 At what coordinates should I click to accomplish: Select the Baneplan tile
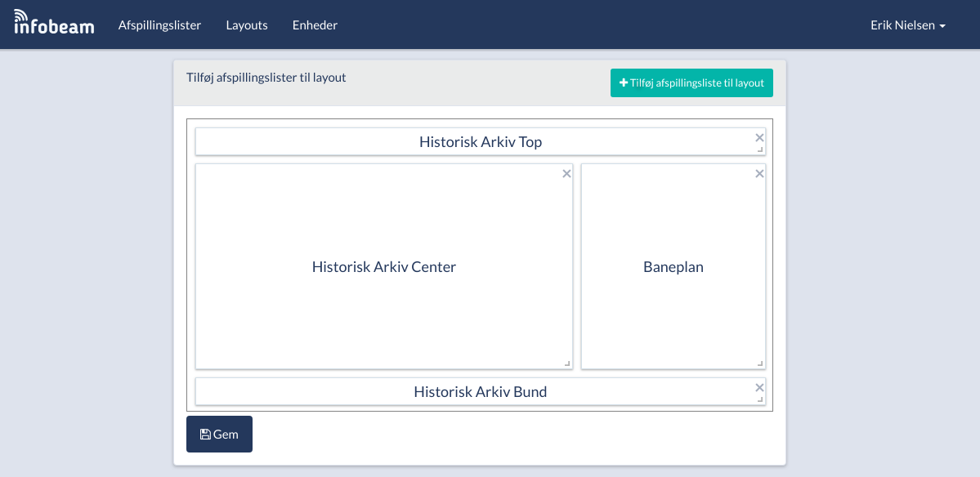click(x=673, y=267)
